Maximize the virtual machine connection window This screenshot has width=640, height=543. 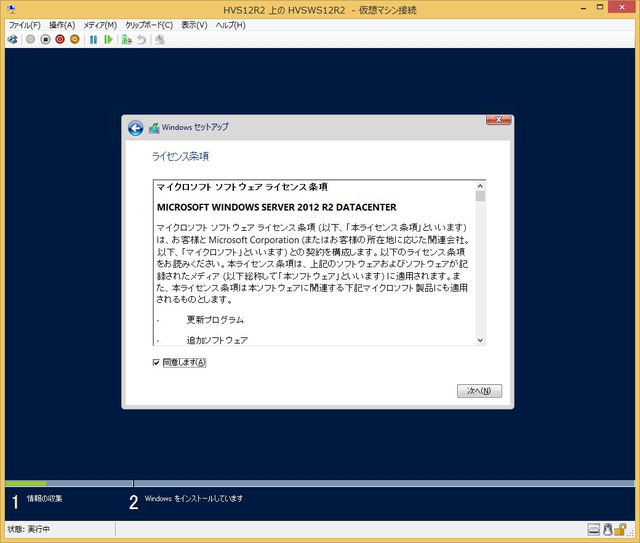pyautogui.click(x=600, y=8)
